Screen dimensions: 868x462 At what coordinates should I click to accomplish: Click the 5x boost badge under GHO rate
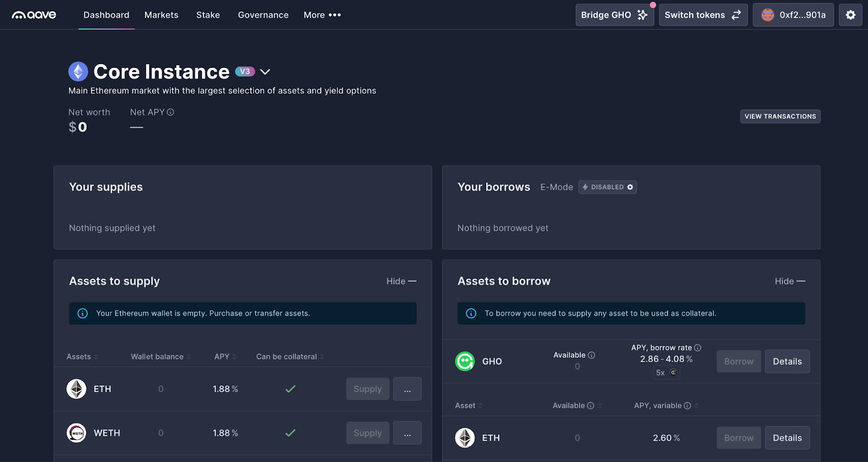pyautogui.click(x=666, y=373)
